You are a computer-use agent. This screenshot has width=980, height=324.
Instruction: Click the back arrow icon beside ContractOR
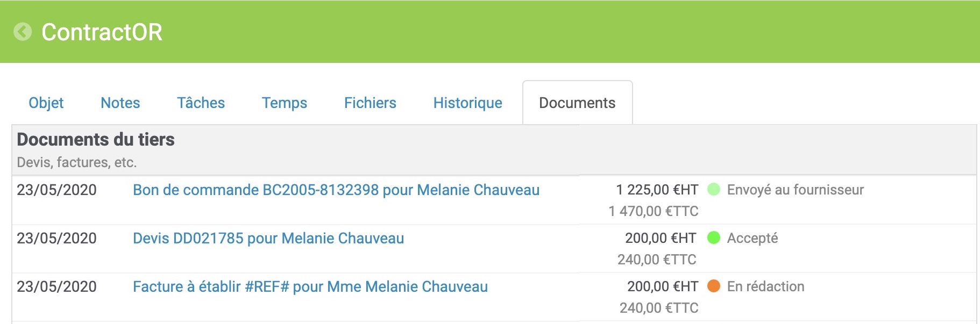click(23, 32)
